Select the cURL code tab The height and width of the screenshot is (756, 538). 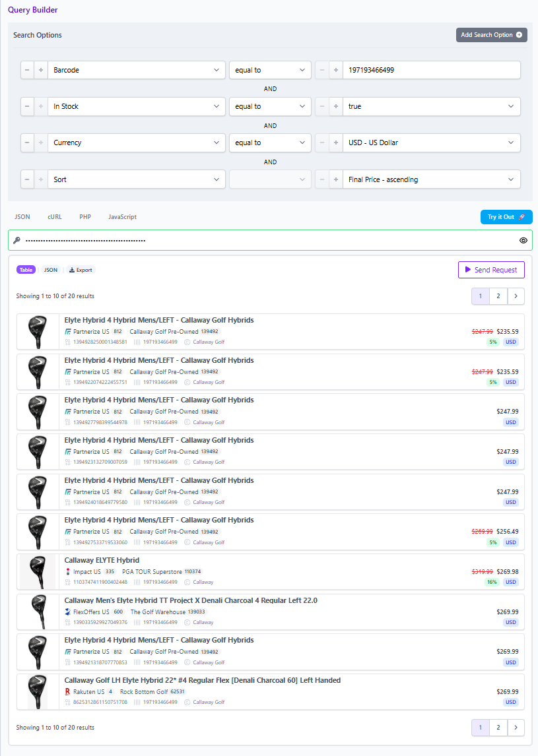click(x=54, y=216)
